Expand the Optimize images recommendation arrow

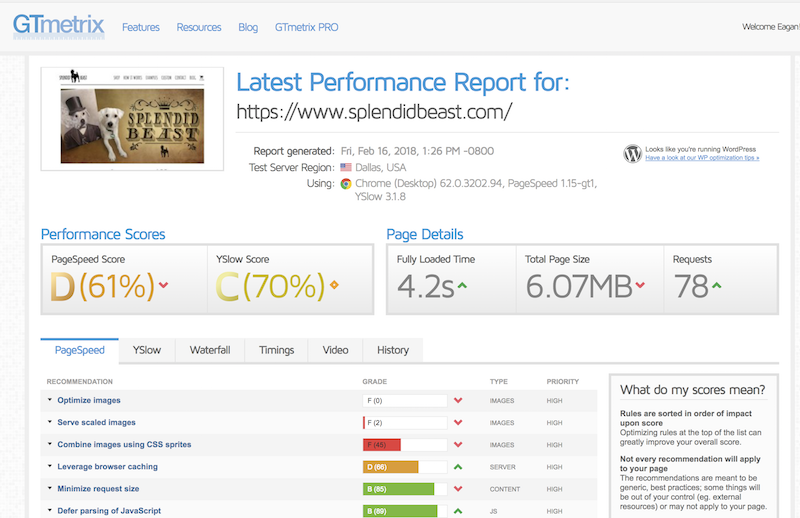tap(49, 400)
